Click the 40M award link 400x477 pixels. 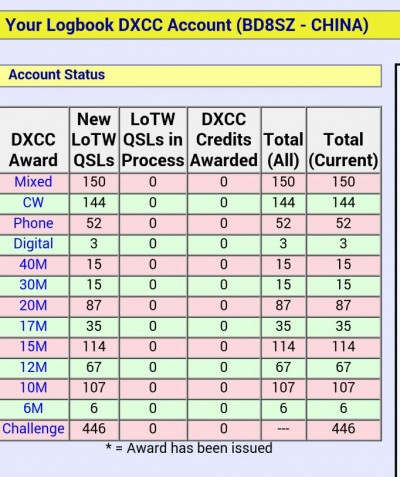(x=33, y=265)
